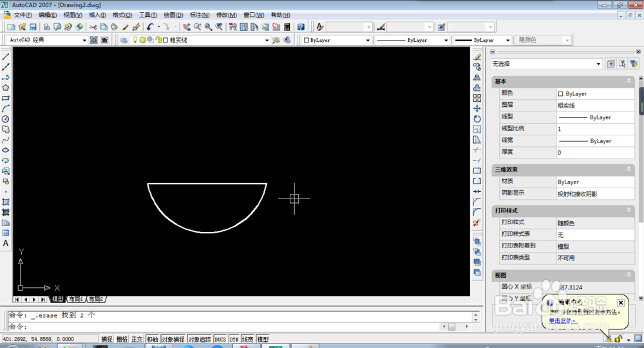Image resolution: width=644 pixels, height=348 pixels.
Task: Click the 线型比例 value field
Action: pos(595,129)
